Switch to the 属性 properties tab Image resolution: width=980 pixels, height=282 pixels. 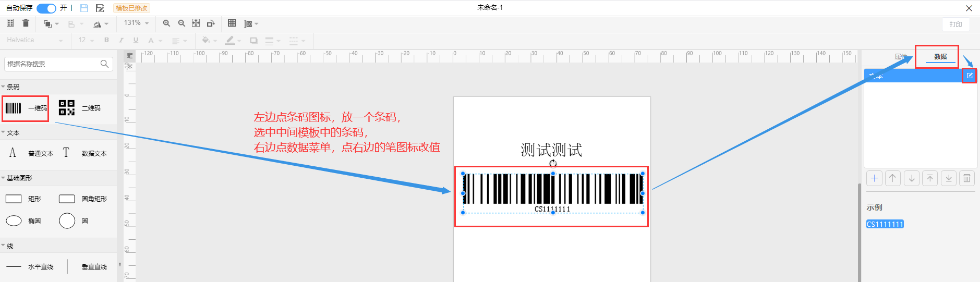pyautogui.click(x=900, y=56)
